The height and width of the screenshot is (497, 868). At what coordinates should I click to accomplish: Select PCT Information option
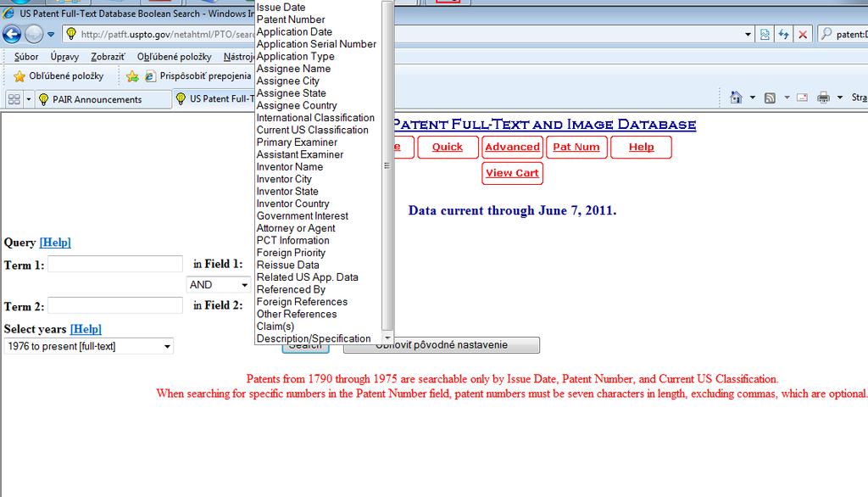click(x=292, y=241)
